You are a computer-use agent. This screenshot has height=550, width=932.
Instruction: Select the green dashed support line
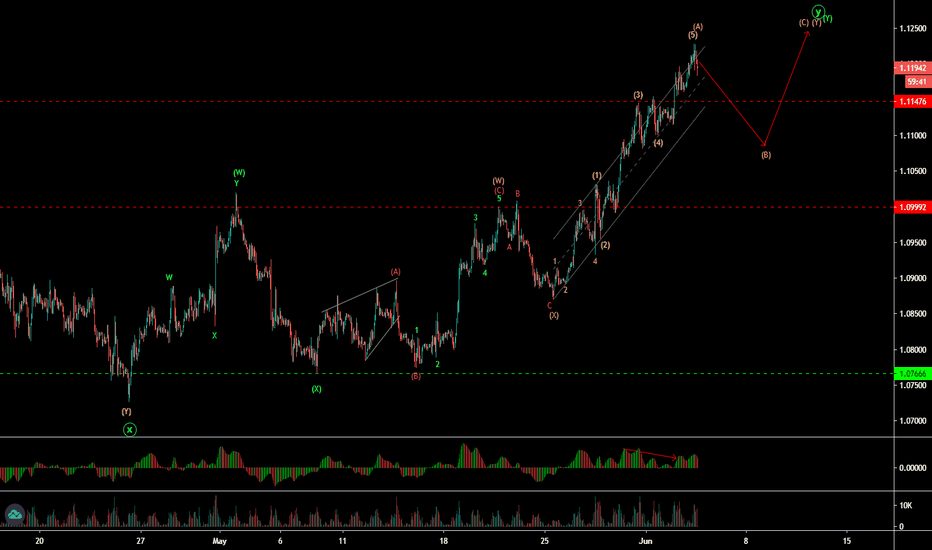[447, 374]
